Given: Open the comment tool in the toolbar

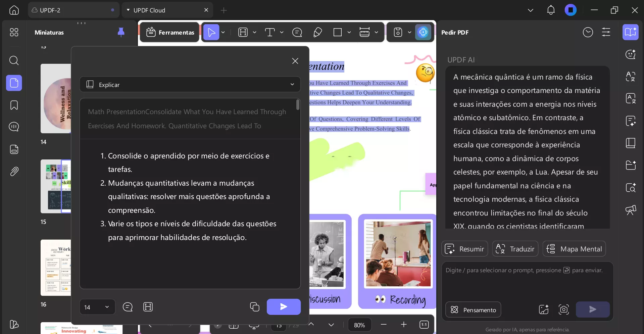Looking at the screenshot, I should pyautogui.click(x=297, y=32).
